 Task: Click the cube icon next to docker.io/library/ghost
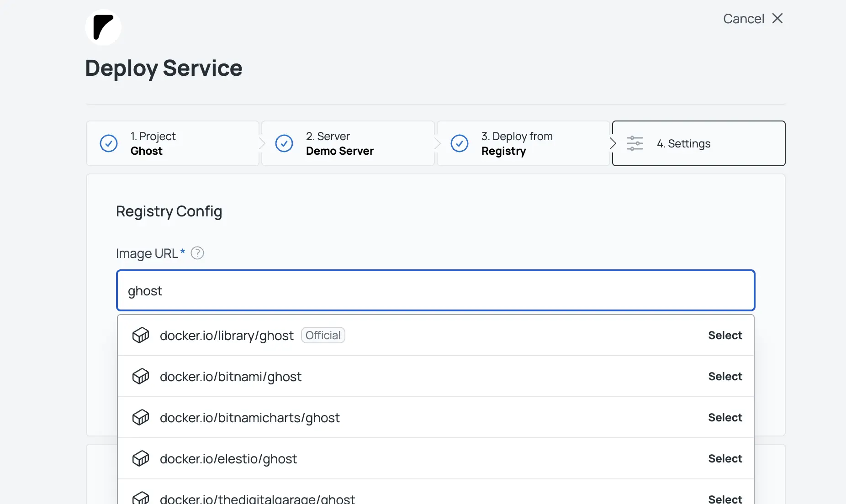(x=141, y=335)
